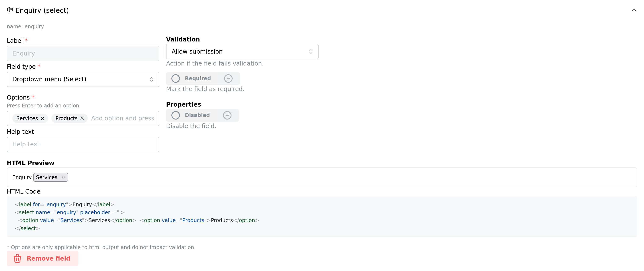Screen dimensions: 644x271
Task: Click 'Action if the field fails validation.' text
Action: [x=215, y=64]
